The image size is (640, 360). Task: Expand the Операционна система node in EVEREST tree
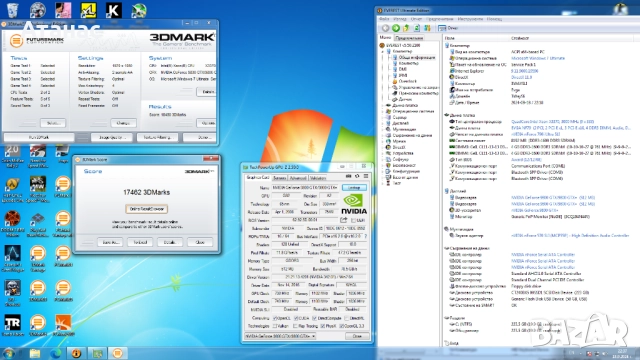click(x=383, y=111)
